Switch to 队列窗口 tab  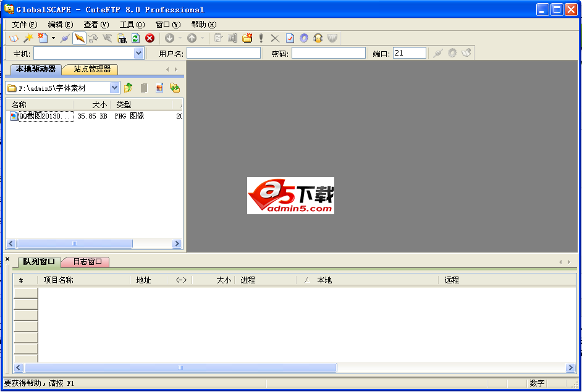(38, 262)
